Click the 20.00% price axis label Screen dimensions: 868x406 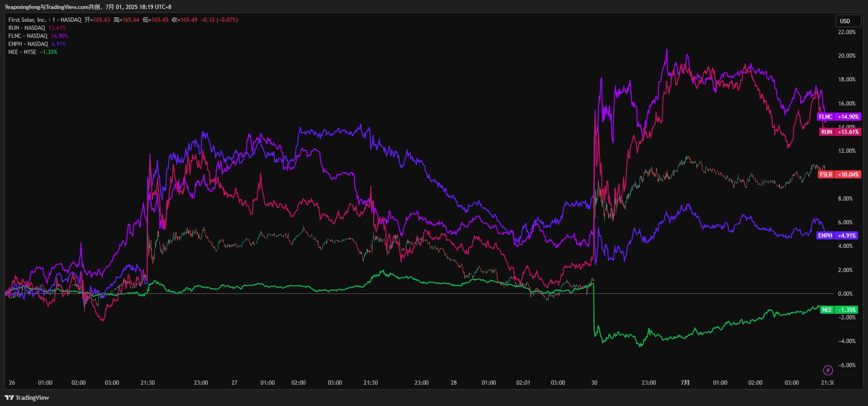click(x=847, y=56)
